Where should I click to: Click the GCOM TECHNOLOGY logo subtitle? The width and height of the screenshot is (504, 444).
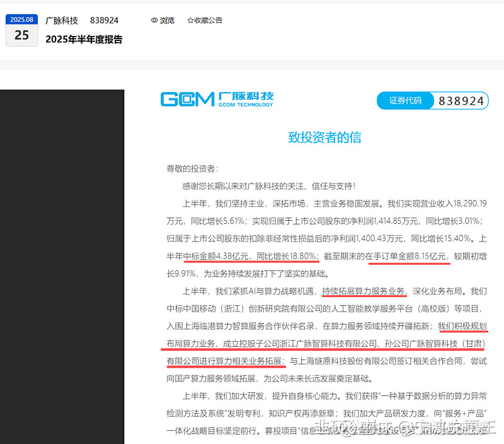pos(246,105)
